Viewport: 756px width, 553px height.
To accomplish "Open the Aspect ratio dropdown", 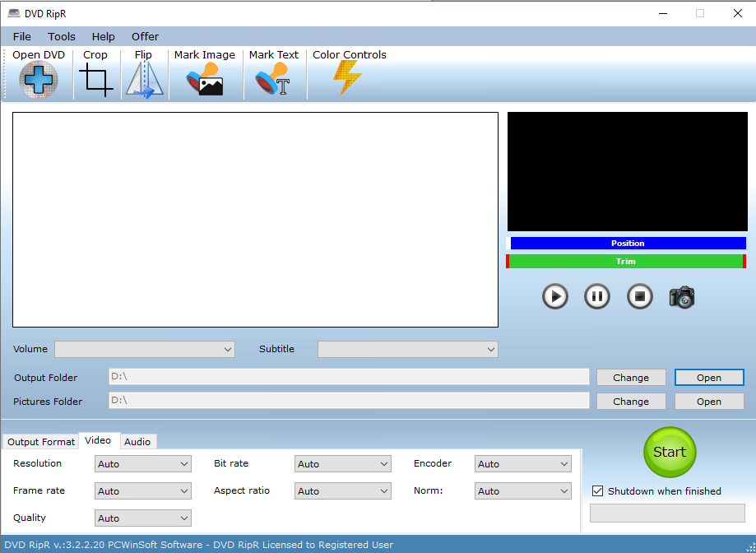I will point(343,490).
